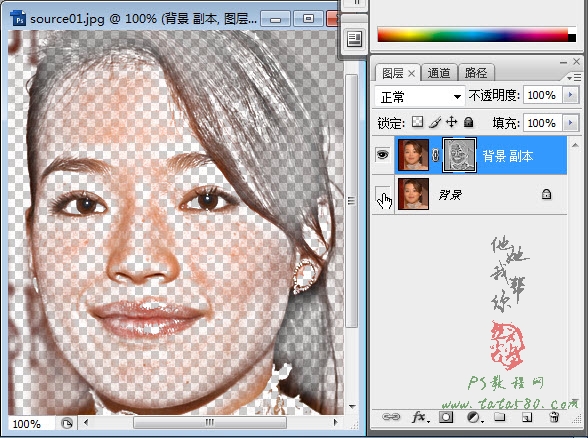
Task: Create new fill or adjustment layer
Action: click(474, 417)
